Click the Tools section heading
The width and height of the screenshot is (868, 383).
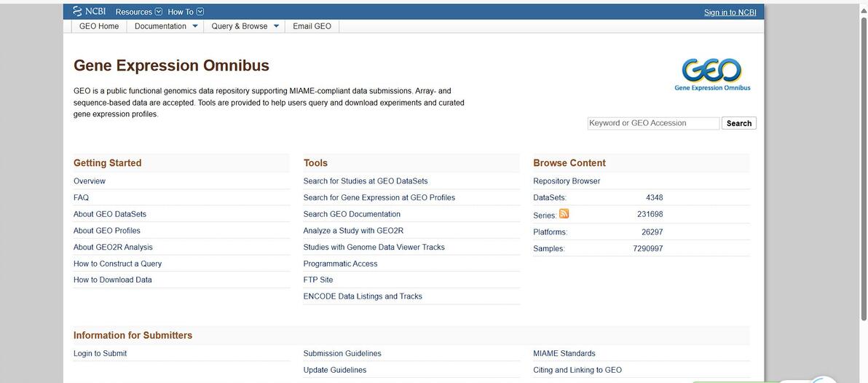click(x=315, y=162)
